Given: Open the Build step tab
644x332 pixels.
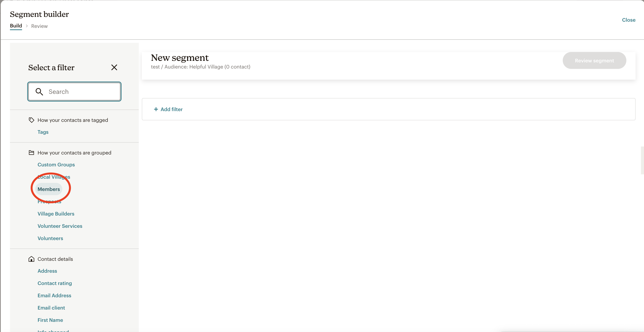Looking at the screenshot, I should [x=16, y=26].
